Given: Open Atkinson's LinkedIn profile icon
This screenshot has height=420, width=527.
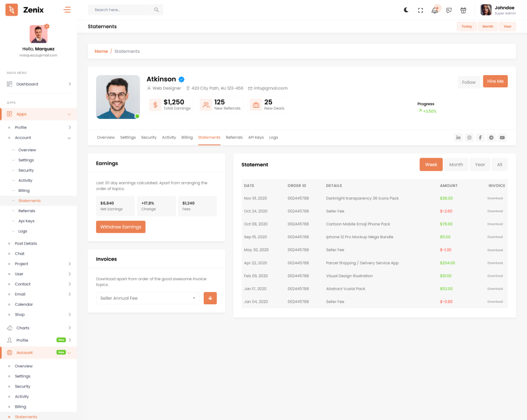Looking at the screenshot, I should [458, 138].
